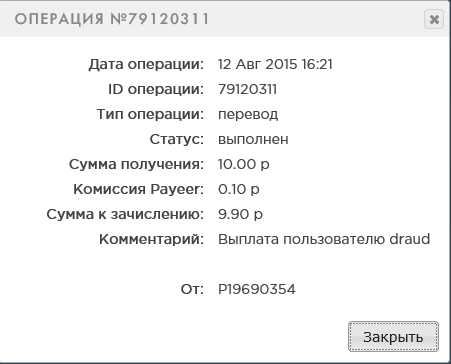Viewport: 451px width, 364px height.
Task: Click the Статус label
Action: (x=177, y=139)
